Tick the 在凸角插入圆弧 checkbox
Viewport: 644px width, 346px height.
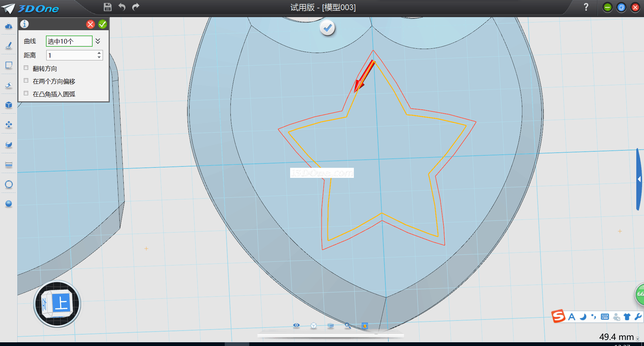tap(26, 94)
